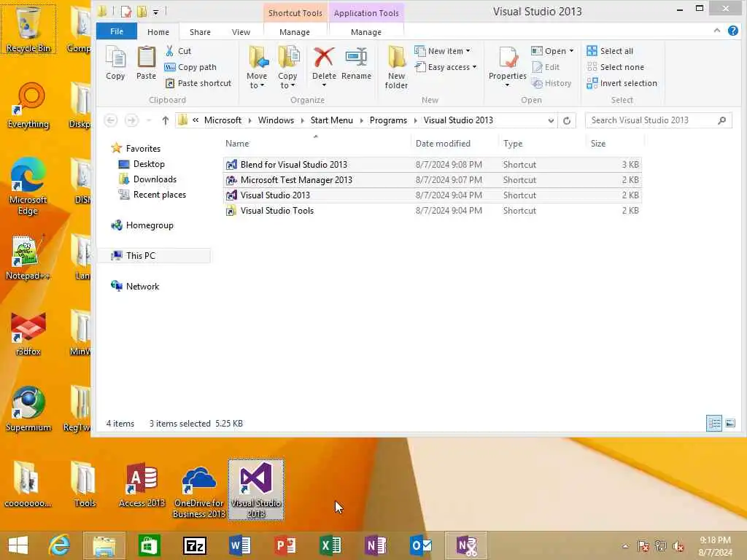Delete selected items with red X
Image resolution: width=747 pixels, height=560 pixels.
pos(324,63)
